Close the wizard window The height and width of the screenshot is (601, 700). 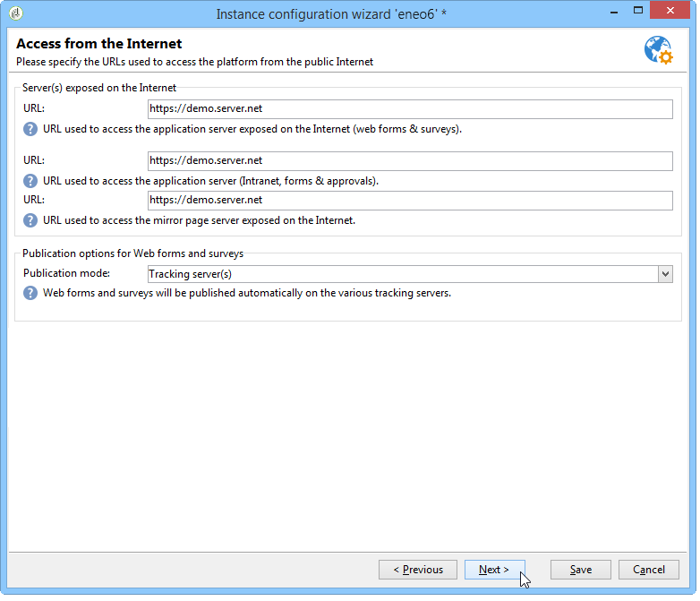670,11
